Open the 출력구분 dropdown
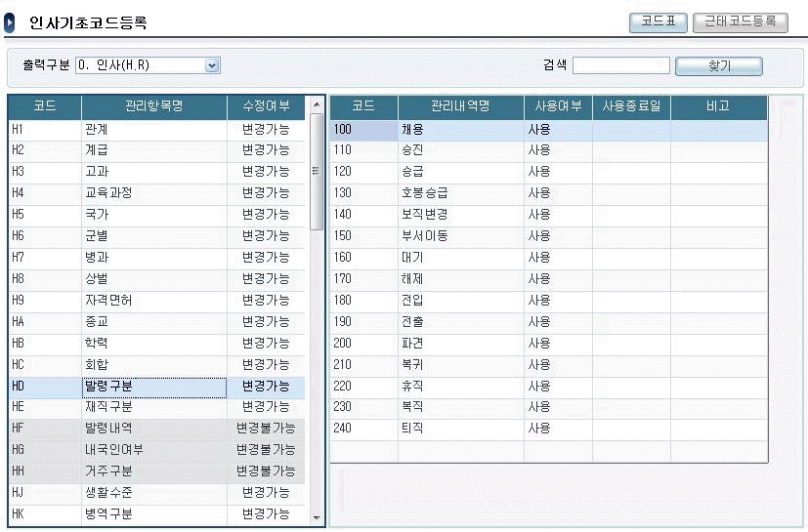808x532 pixels. pos(212,65)
